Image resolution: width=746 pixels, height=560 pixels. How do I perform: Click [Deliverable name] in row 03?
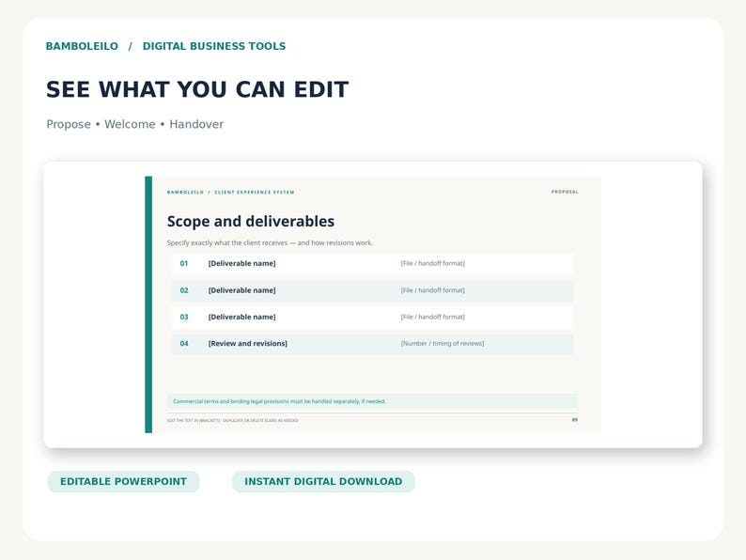tap(241, 317)
